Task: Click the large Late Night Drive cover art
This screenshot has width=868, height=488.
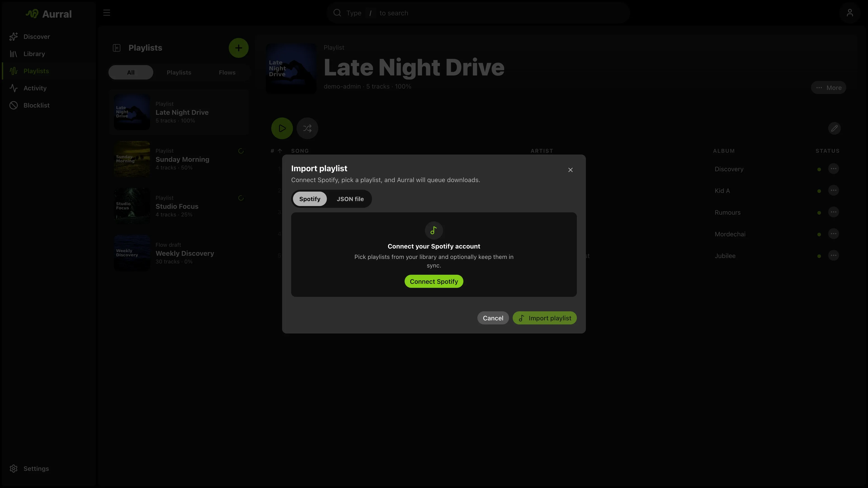Action: [x=291, y=68]
